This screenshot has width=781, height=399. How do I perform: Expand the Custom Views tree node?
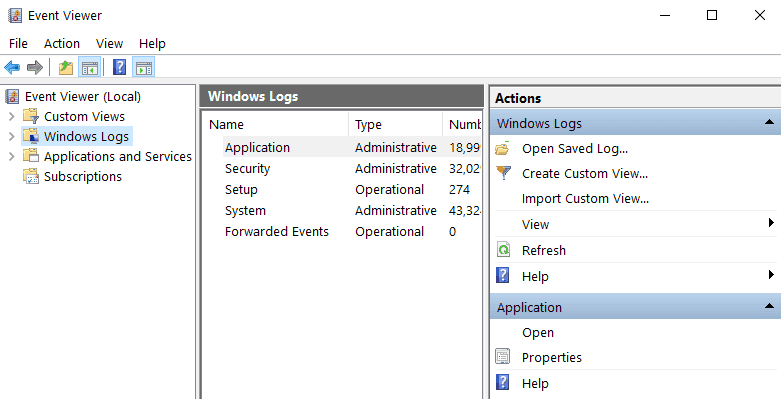pyautogui.click(x=12, y=117)
